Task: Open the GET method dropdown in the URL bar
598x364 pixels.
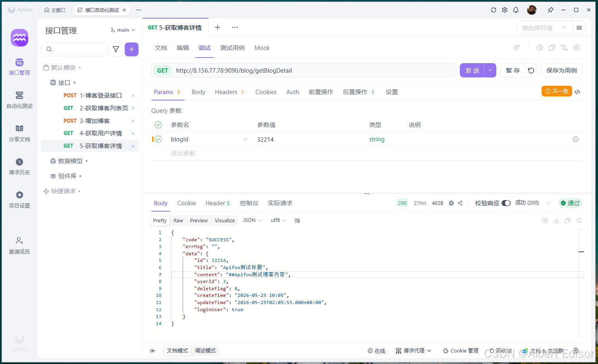Action: [x=162, y=71]
